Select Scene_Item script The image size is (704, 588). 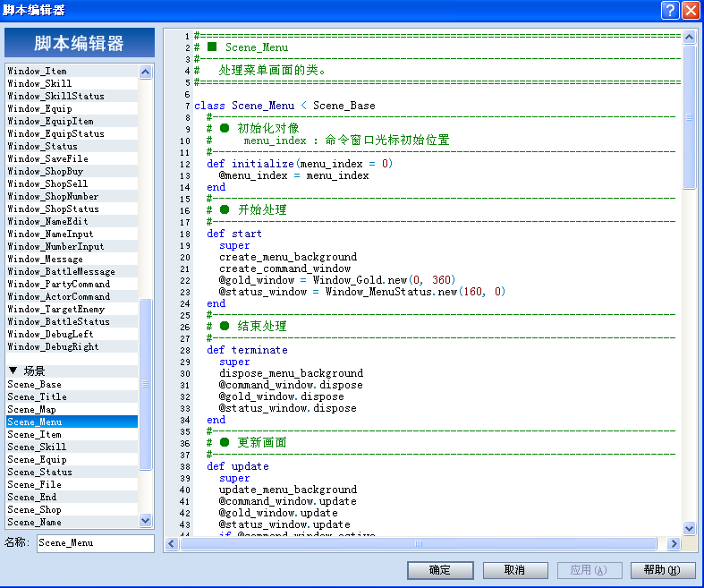click(x=72, y=435)
